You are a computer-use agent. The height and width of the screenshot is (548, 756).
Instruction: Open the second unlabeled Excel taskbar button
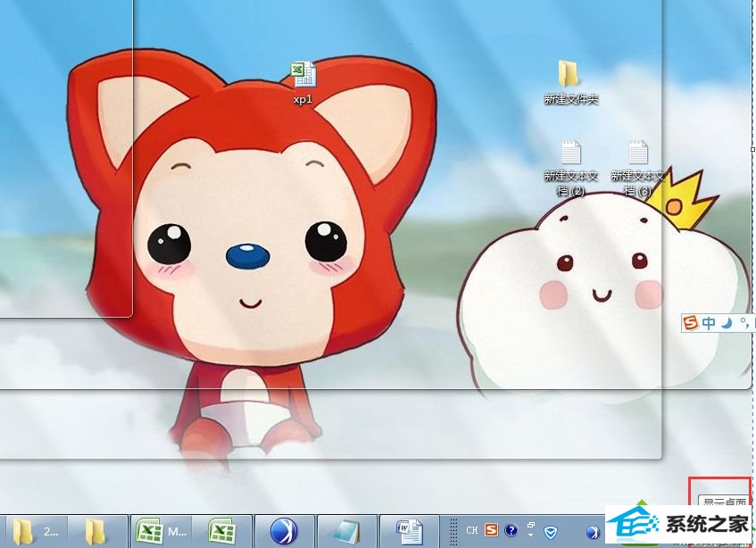tap(221, 532)
